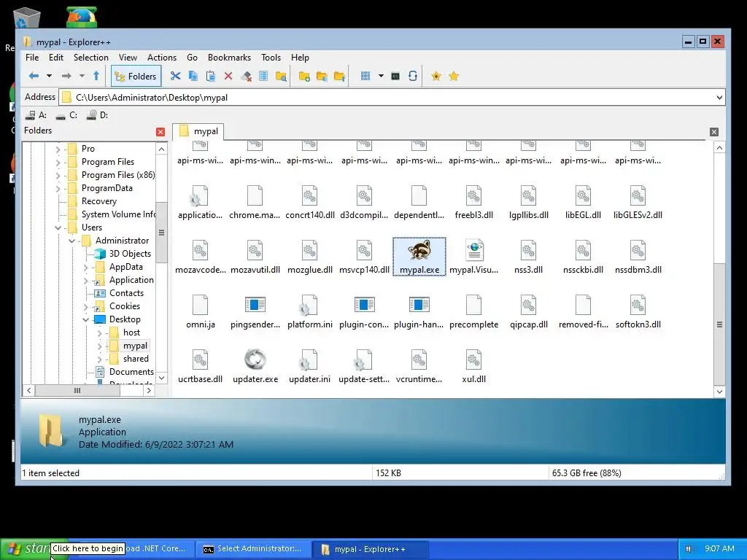The width and height of the screenshot is (747, 560).
Task: Collapse the Administrator tree node
Action: click(x=72, y=241)
